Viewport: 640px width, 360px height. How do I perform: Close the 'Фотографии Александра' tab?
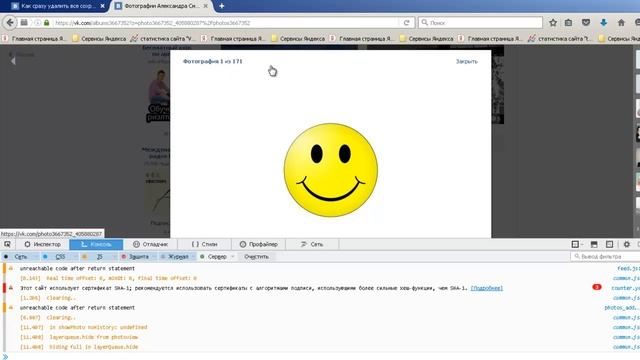click(205, 6)
